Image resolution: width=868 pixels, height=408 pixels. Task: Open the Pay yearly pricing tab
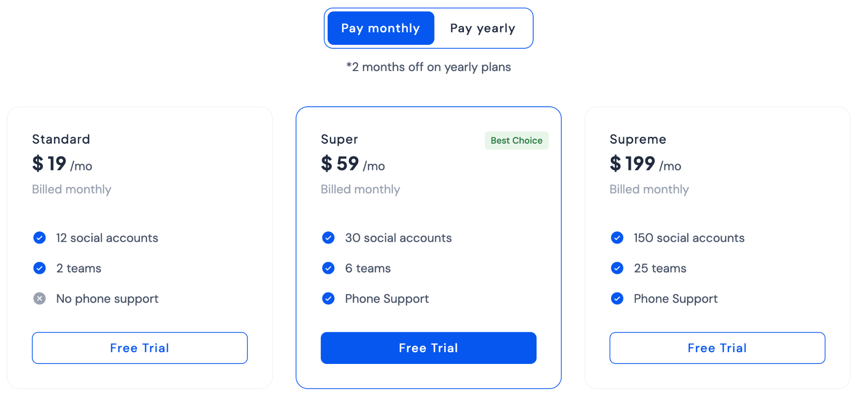tap(483, 28)
